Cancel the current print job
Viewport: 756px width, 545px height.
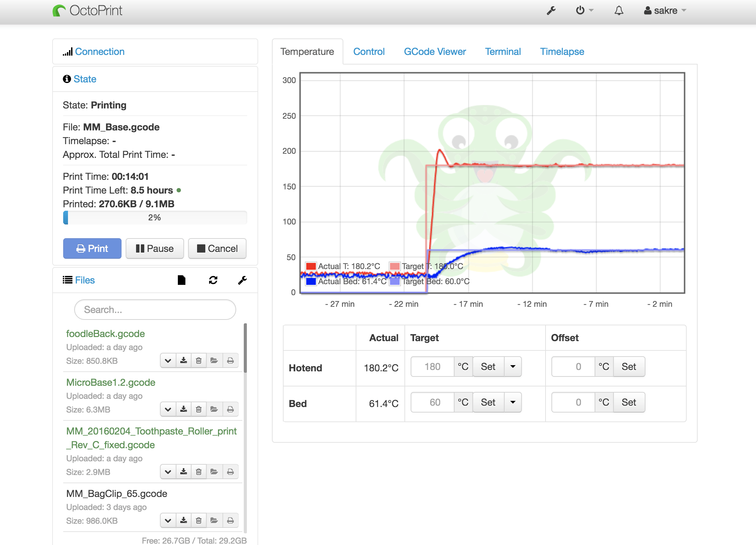point(217,248)
